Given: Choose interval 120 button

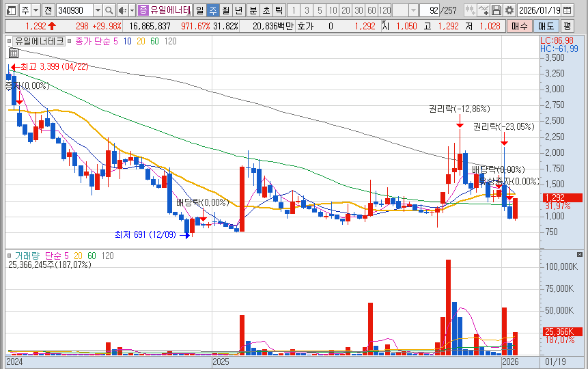Looking at the screenshot, I should point(385,10).
